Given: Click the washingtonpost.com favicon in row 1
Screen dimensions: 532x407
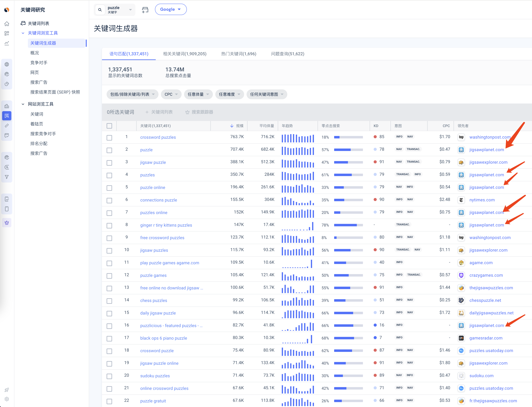Looking at the screenshot, I should tap(461, 137).
